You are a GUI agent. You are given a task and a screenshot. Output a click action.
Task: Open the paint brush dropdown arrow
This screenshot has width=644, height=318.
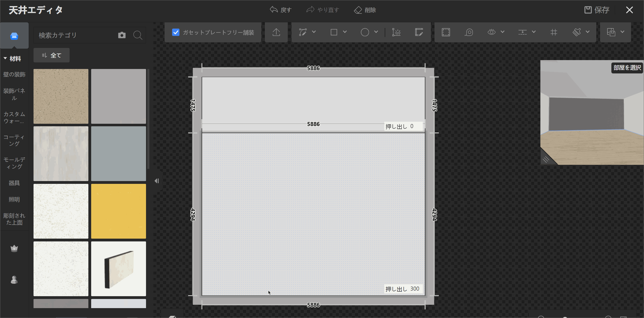(x=588, y=32)
